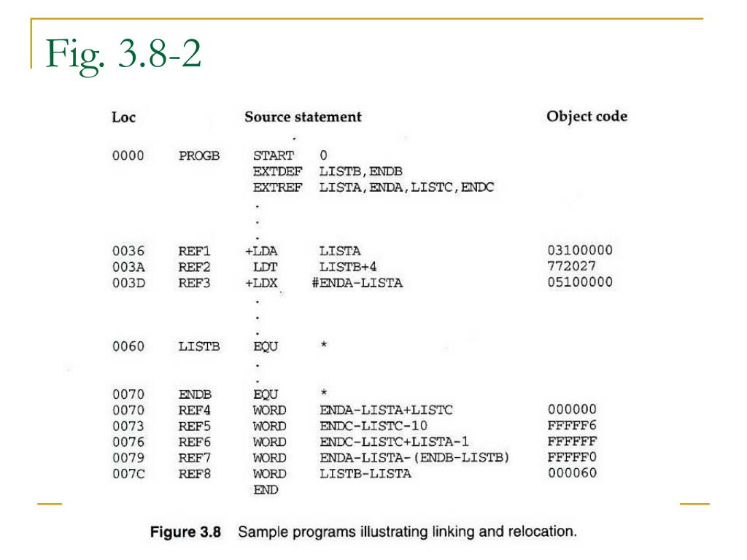747x560 pixels.
Task: Click the "+LDA" opcode
Action: (x=261, y=251)
